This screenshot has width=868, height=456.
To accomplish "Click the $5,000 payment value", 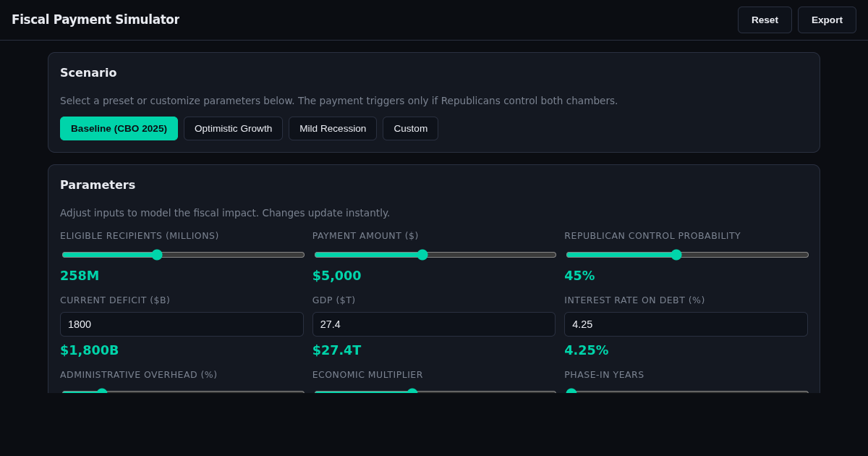I will 336,276.
